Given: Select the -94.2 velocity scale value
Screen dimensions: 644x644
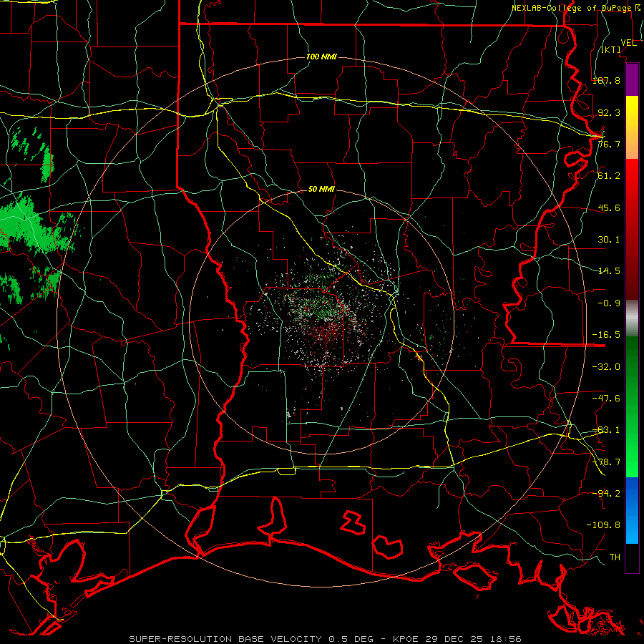Looking at the screenshot, I should (606, 494).
